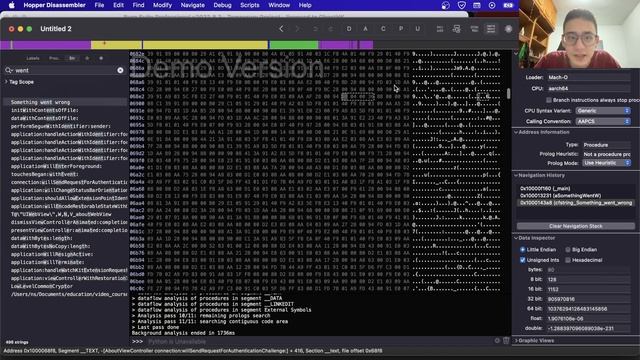Click long yellow segment of navigation bar
This screenshot has height=360, width=640.
[x=205, y=44]
